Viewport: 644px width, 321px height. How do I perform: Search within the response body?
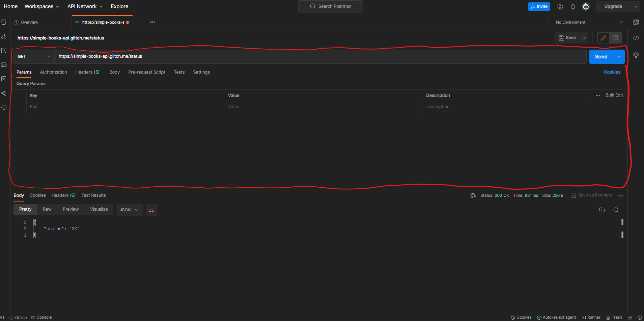(616, 210)
